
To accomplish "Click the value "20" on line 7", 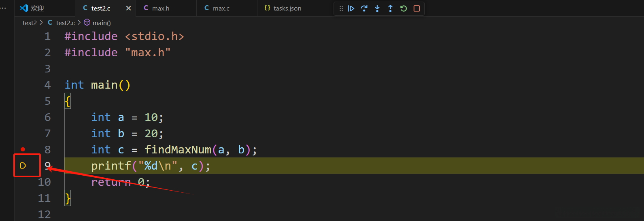I will tap(151, 134).
